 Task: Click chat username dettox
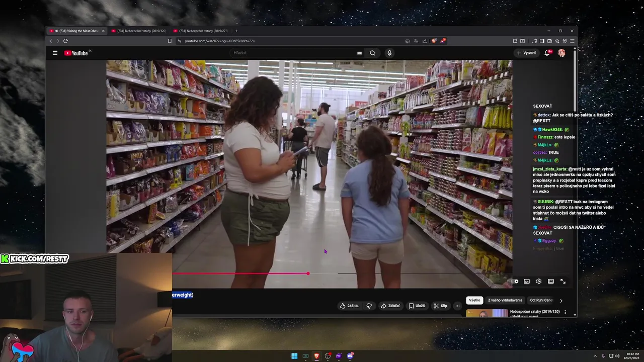543,115
